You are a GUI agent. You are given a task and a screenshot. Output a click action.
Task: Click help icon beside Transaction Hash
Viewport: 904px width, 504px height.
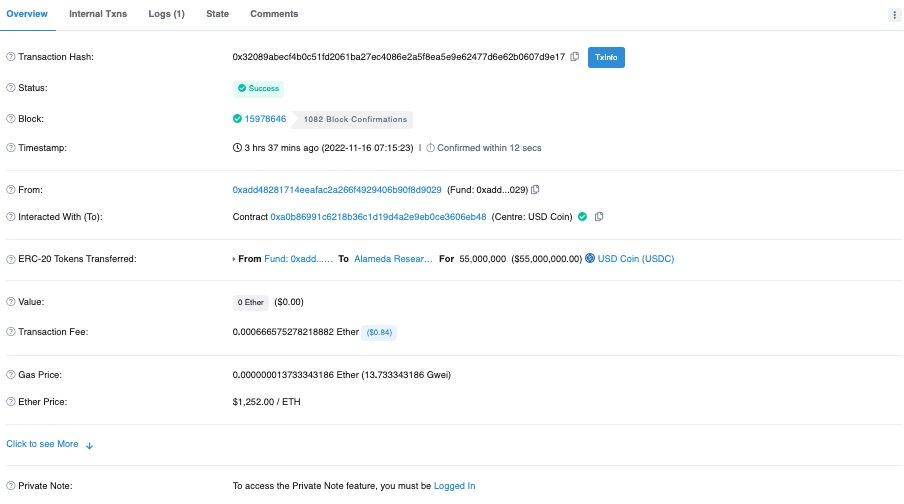[x=11, y=58]
